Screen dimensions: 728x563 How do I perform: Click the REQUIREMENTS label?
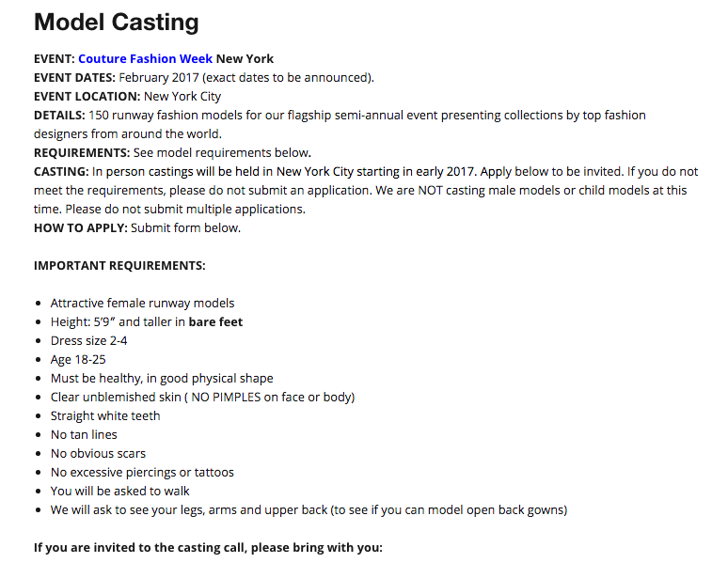point(82,152)
